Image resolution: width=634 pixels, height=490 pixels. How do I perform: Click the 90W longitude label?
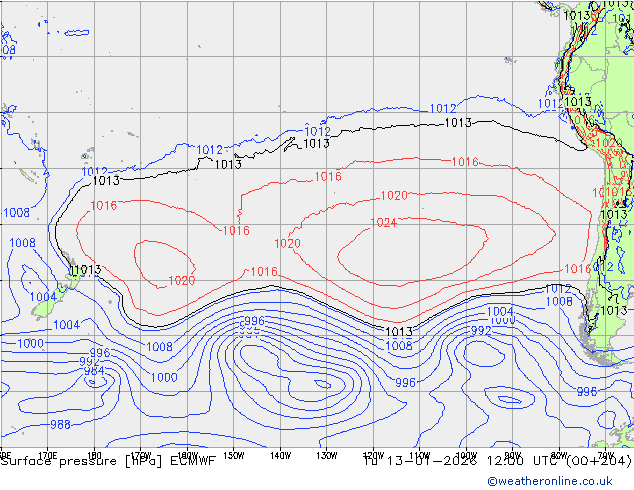tap(513, 455)
